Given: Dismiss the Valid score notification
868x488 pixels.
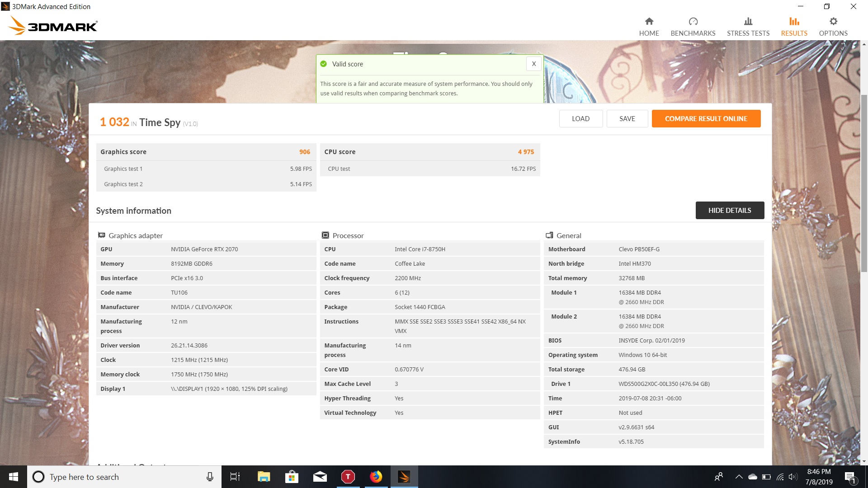Looking at the screenshot, I should 533,64.
